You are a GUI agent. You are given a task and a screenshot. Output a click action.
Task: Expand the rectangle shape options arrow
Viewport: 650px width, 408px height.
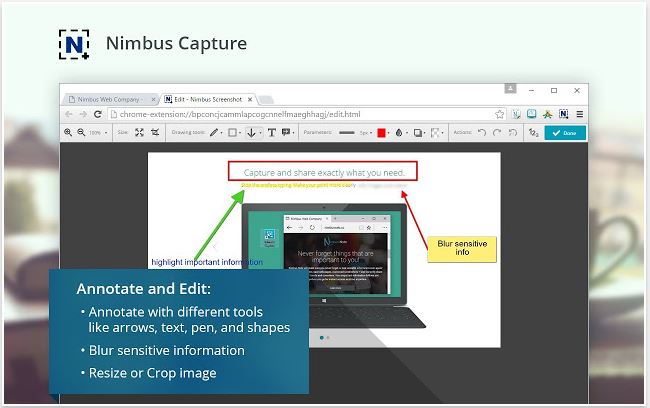240,133
